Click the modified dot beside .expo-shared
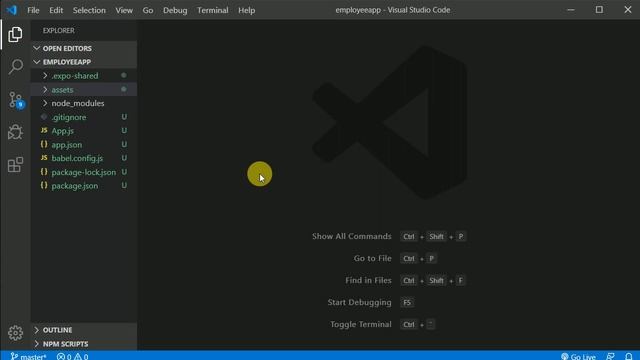The width and height of the screenshot is (640, 360). pyautogui.click(x=124, y=76)
